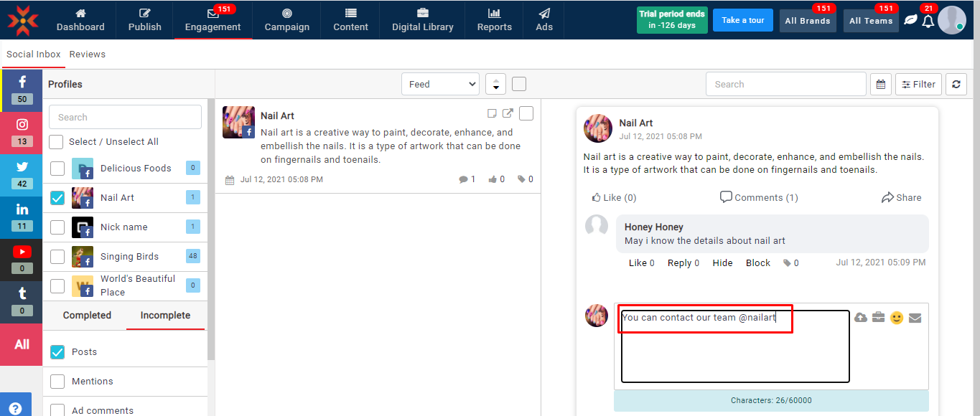Select the Instagram channel in sidebar

tap(22, 130)
